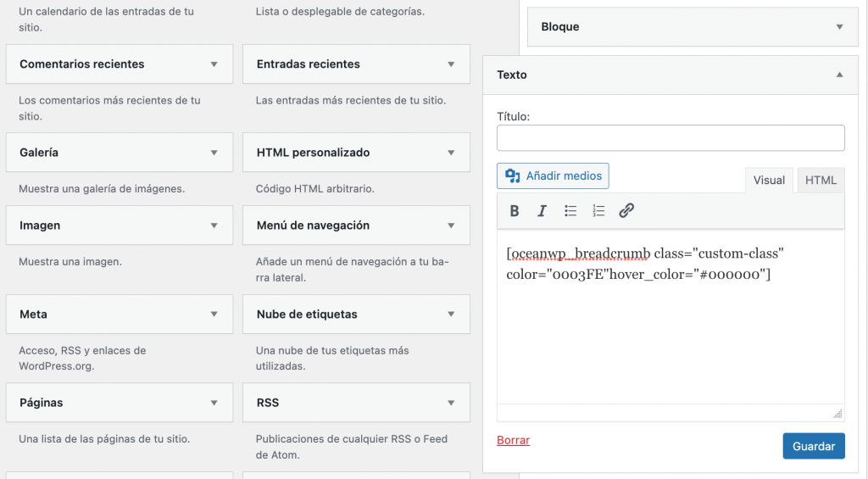Expand HTML personalizado widget

click(451, 153)
